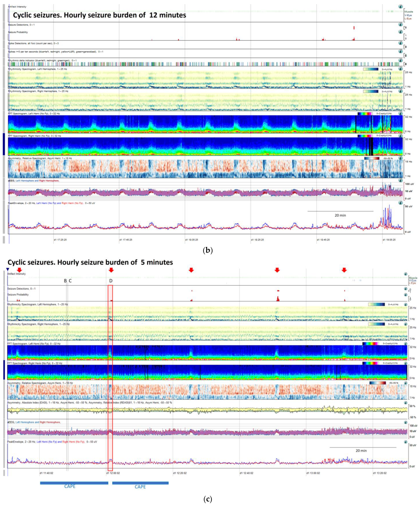This screenshot has height=505, width=420.
Task: Open info for top FFT Spectrogram Left Hemi
Action: coord(400,113)
